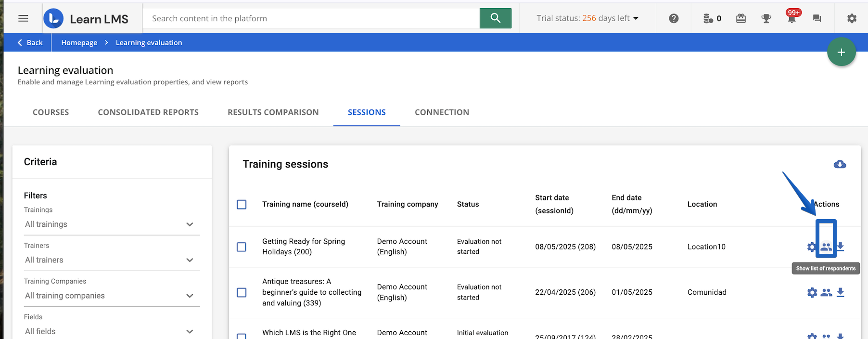Go back using the Back button
Screen dimensions: 868x339
tap(30, 42)
